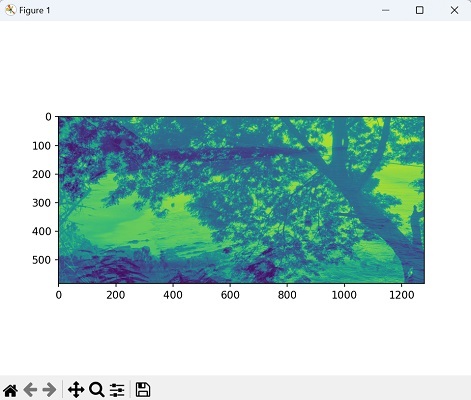Click the x-axis tick label 400

tap(173, 295)
